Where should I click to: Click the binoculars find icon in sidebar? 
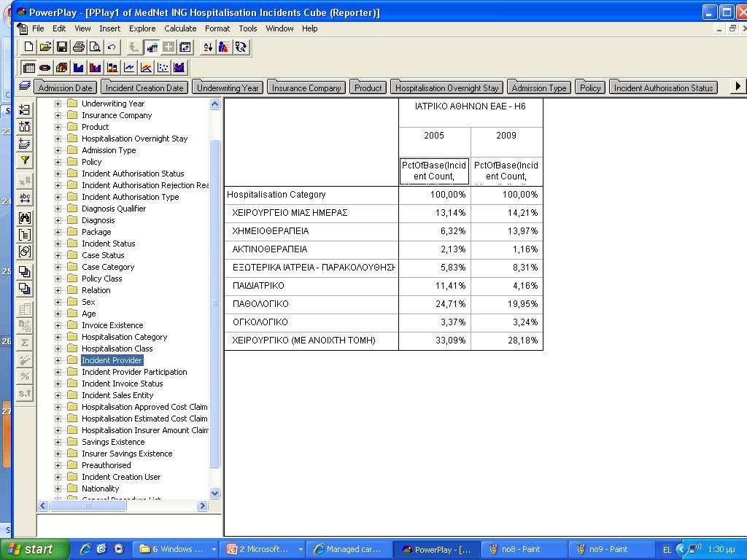pos(25,218)
